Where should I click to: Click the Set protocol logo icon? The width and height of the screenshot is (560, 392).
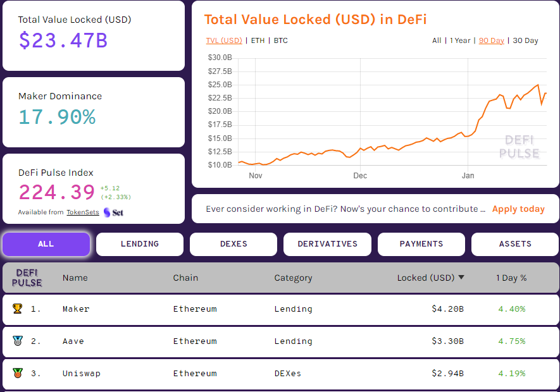106,212
